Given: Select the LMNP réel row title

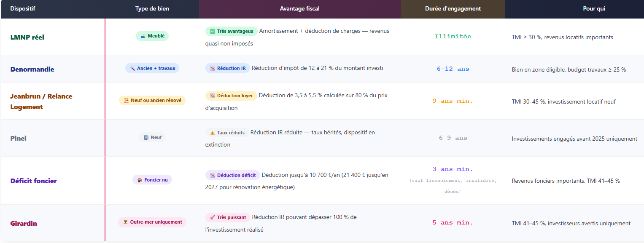Looking at the screenshot, I should pos(27,37).
